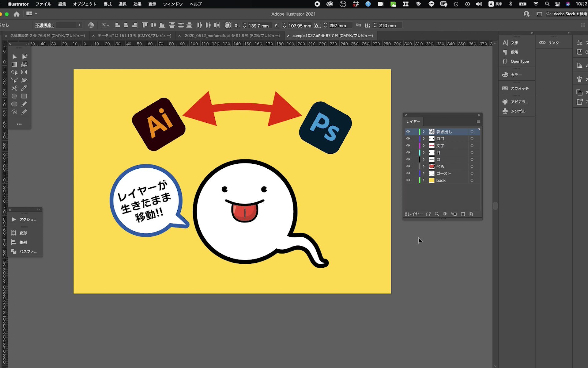Expand the back layer

(424, 180)
